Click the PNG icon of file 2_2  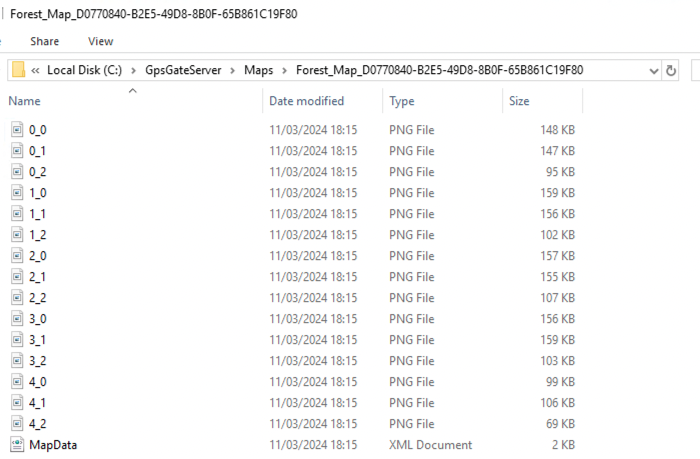(17, 298)
